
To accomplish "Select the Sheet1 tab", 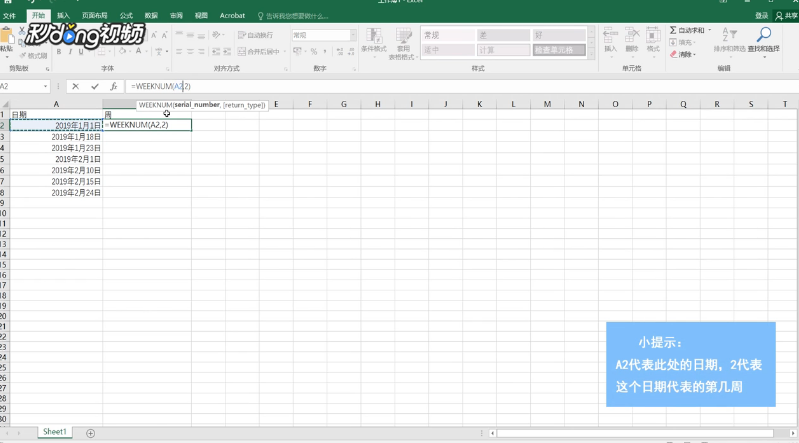I will click(55, 432).
